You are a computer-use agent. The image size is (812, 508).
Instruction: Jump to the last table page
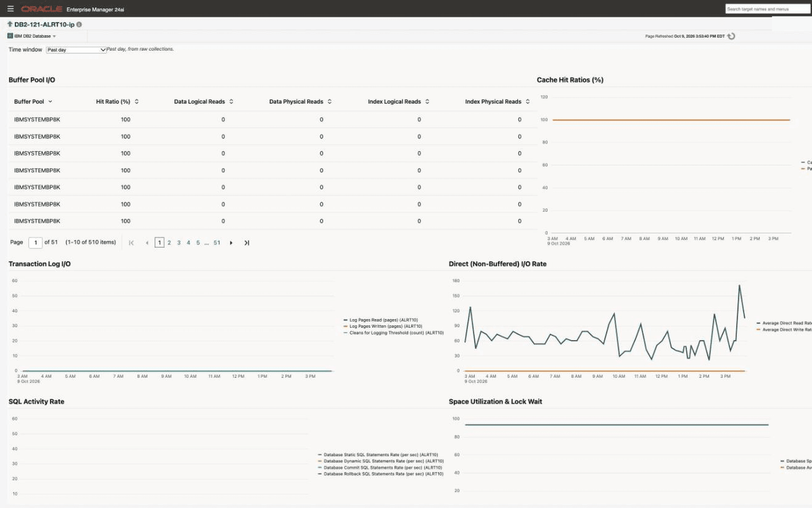[247, 243]
